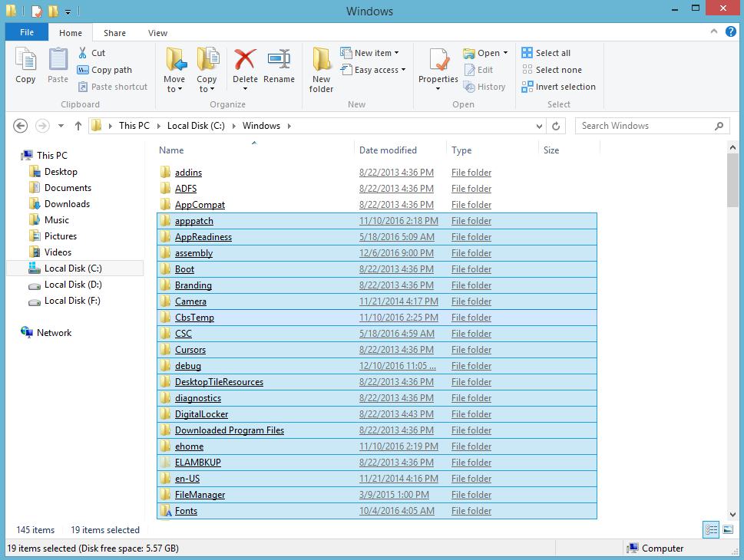Image resolution: width=744 pixels, height=560 pixels.
Task: Click History in the Open group
Action: [x=484, y=87]
